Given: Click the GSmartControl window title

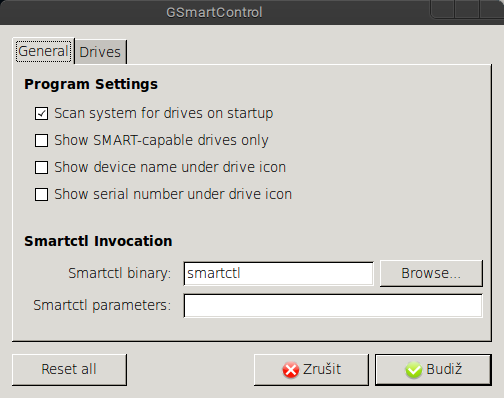Looking at the screenshot, I should click(x=214, y=13).
